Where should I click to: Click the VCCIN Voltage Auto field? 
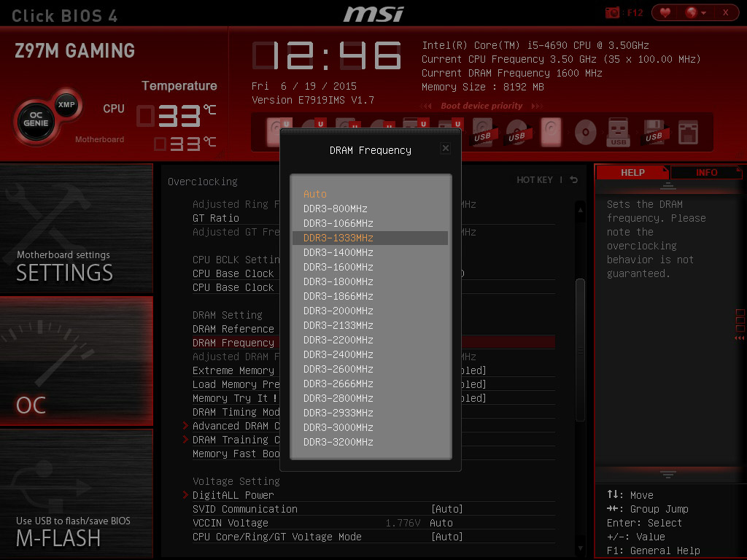coord(441,523)
